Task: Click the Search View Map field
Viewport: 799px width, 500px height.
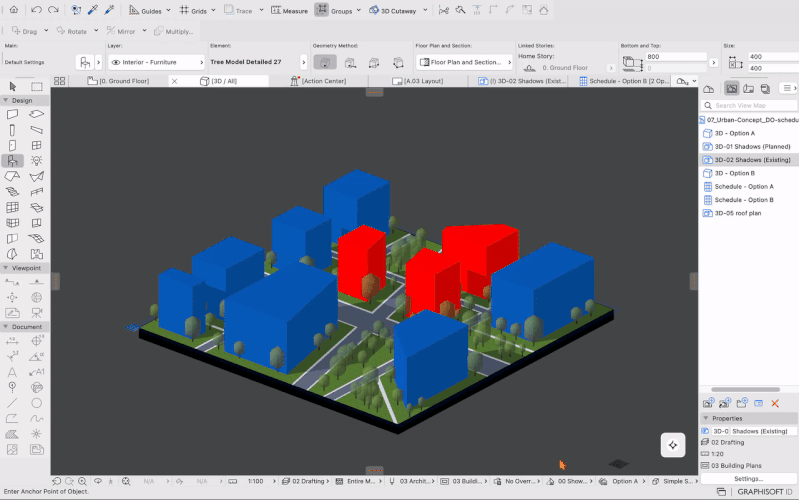Action: click(x=749, y=106)
